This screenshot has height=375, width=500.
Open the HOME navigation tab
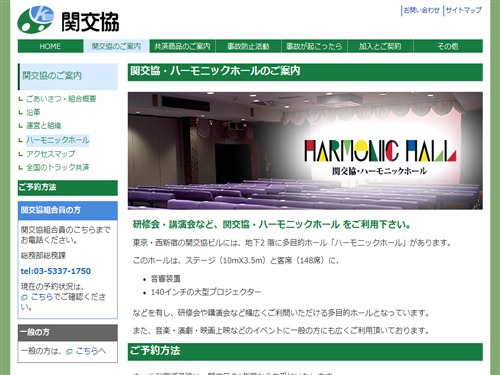tap(50, 46)
